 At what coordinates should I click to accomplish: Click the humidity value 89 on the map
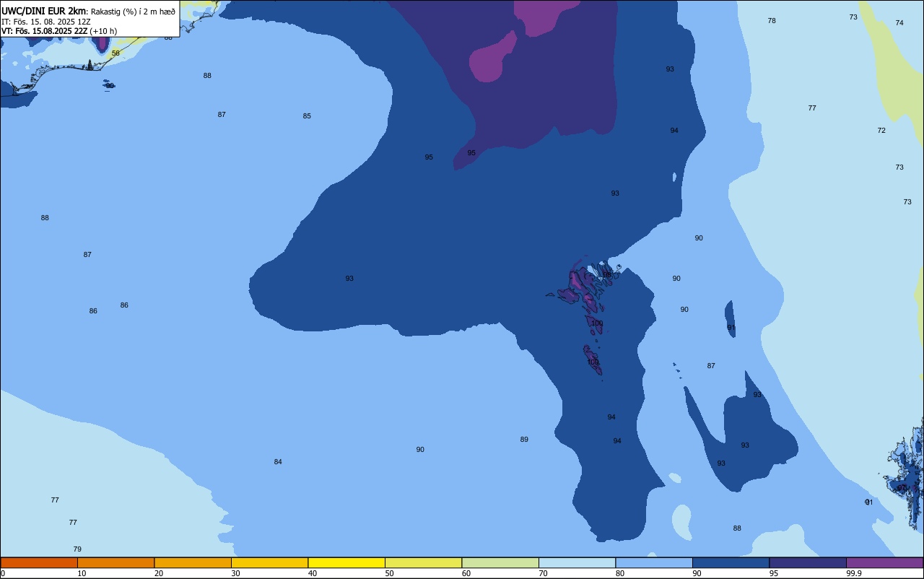point(524,440)
